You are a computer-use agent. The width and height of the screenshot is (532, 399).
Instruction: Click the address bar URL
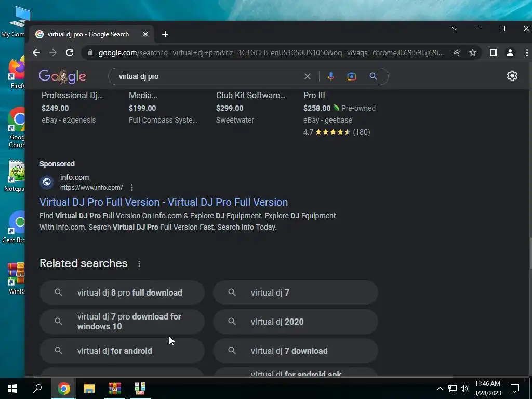point(271,52)
